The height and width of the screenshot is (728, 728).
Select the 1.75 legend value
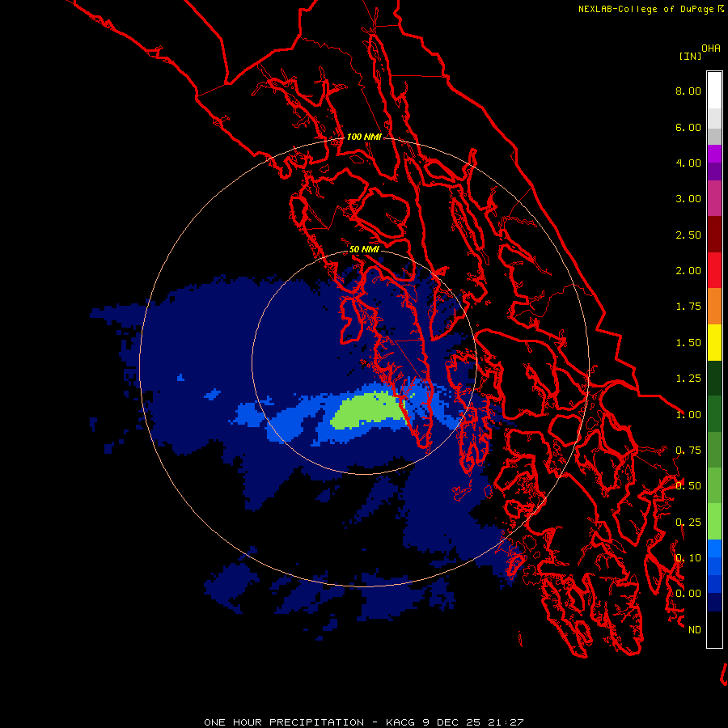click(688, 307)
